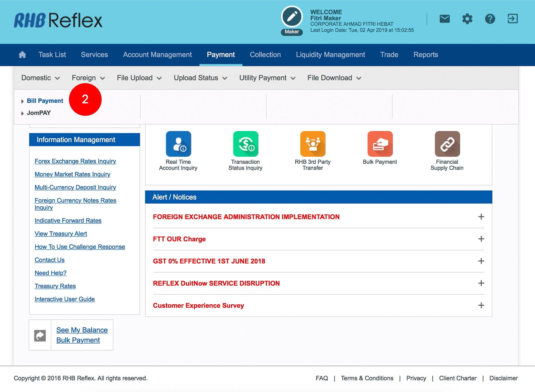Switch to the Collection tab

point(265,55)
